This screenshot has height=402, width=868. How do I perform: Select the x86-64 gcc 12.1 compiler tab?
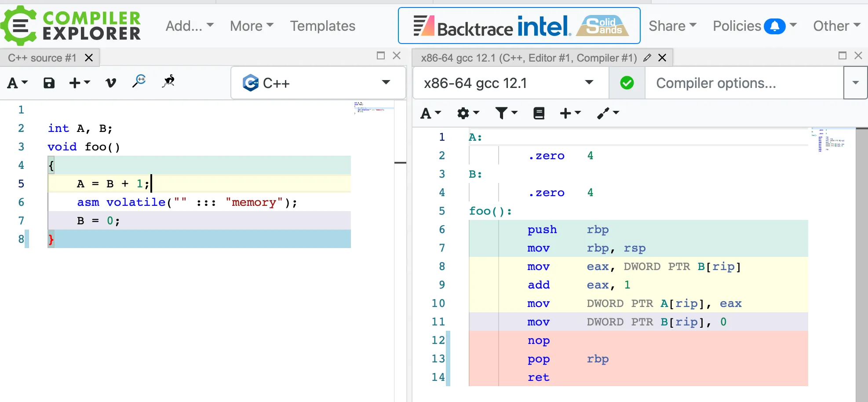pos(529,58)
